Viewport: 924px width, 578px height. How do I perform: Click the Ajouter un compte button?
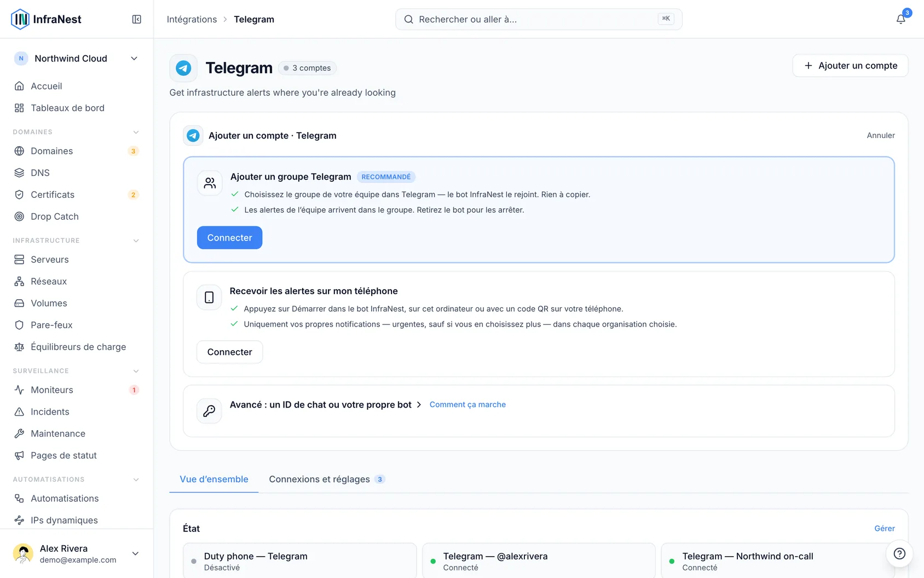pos(850,66)
